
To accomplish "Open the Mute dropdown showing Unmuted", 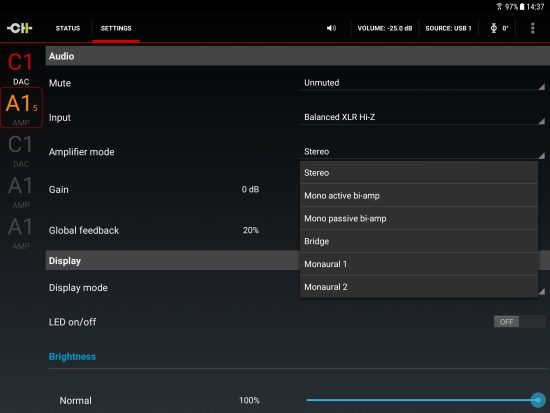I will [x=422, y=83].
